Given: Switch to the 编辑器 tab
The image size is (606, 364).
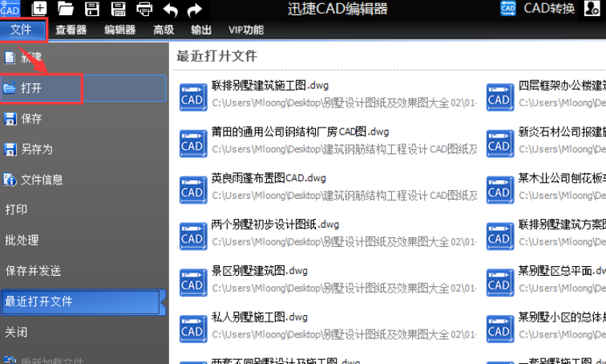Looking at the screenshot, I should [119, 30].
